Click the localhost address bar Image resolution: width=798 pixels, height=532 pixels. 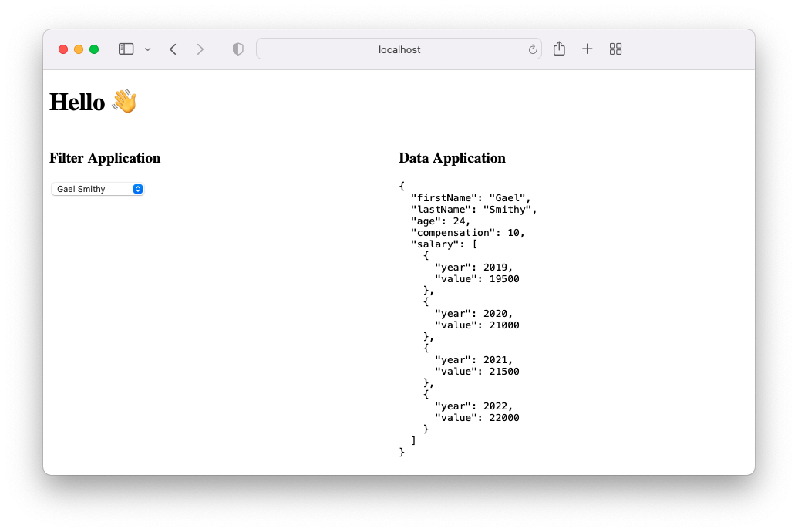tap(399, 49)
